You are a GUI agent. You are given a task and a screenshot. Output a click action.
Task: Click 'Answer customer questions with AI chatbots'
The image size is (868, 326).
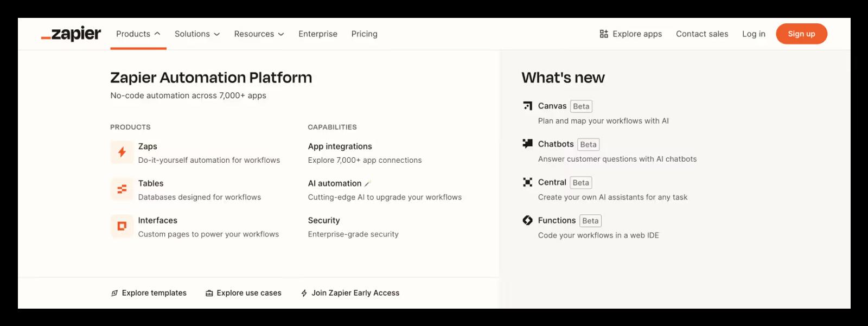(x=617, y=159)
